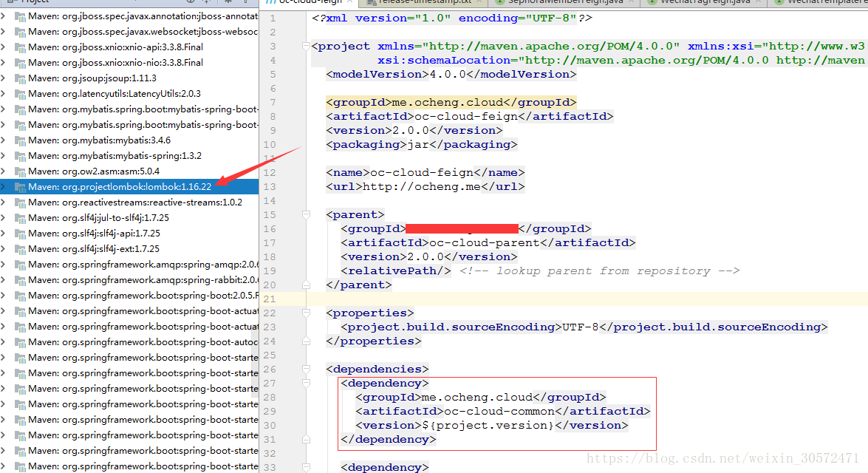
Task: Click library icon for org.jsoup:jsoup:1.11.3
Action: tap(21, 78)
